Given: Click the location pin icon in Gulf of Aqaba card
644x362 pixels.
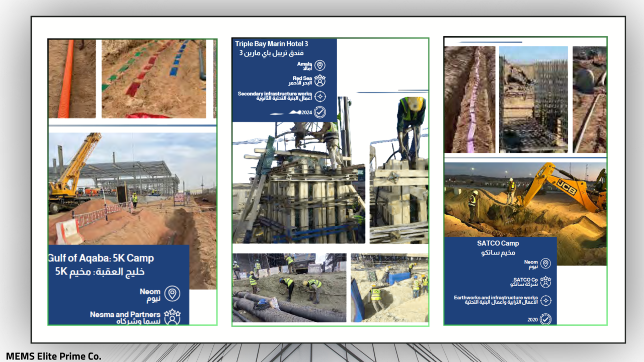Looking at the screenshot, I should pyautogui.click(x=172, y=294).
